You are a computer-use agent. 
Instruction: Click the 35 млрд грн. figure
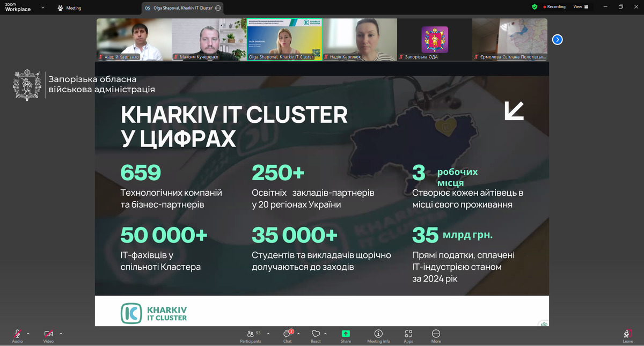pyautogui.click(x=452, y=235)
